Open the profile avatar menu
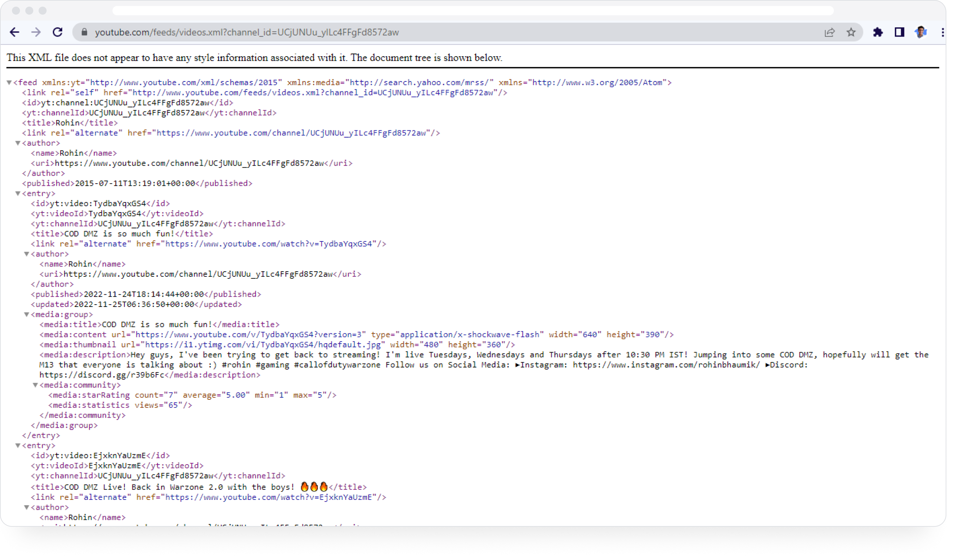The width and height of the screenshot is (953, 560). (x=921, y=32)
